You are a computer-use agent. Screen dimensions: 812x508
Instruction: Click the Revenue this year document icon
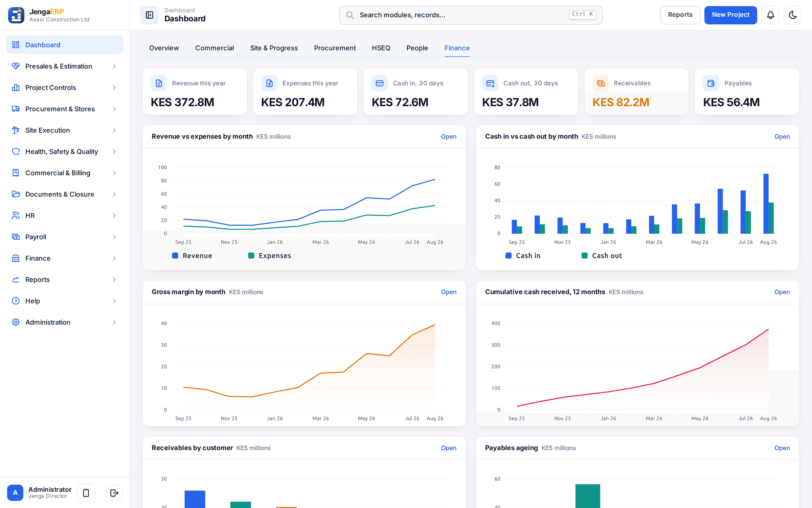(x=159, y=83)
